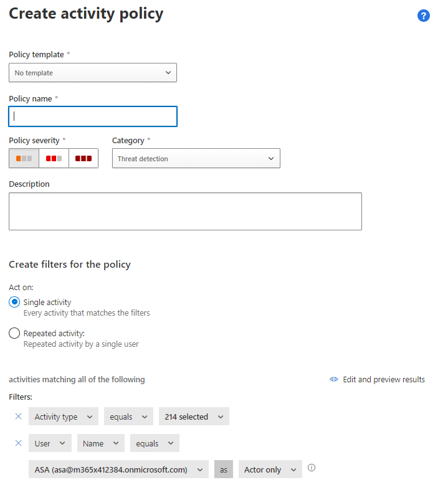Open the Activity type filter dropdown
Viewport: 448px width, 485px height.
[x=63, y=417]
